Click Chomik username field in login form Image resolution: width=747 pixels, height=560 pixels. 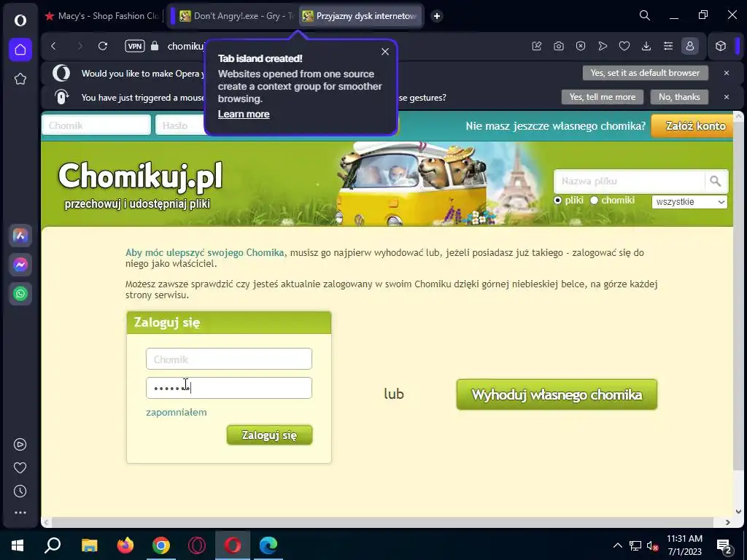pos(228,359)
